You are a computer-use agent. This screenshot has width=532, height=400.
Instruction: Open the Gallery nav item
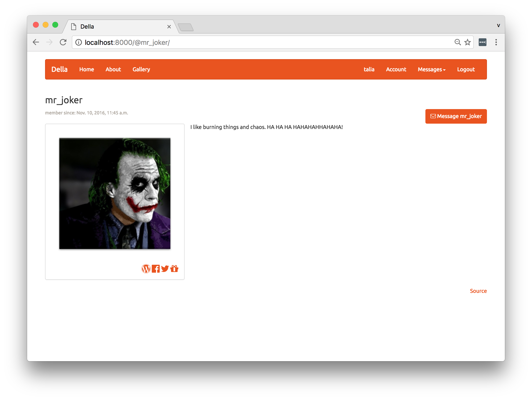(x=141, y=69)
